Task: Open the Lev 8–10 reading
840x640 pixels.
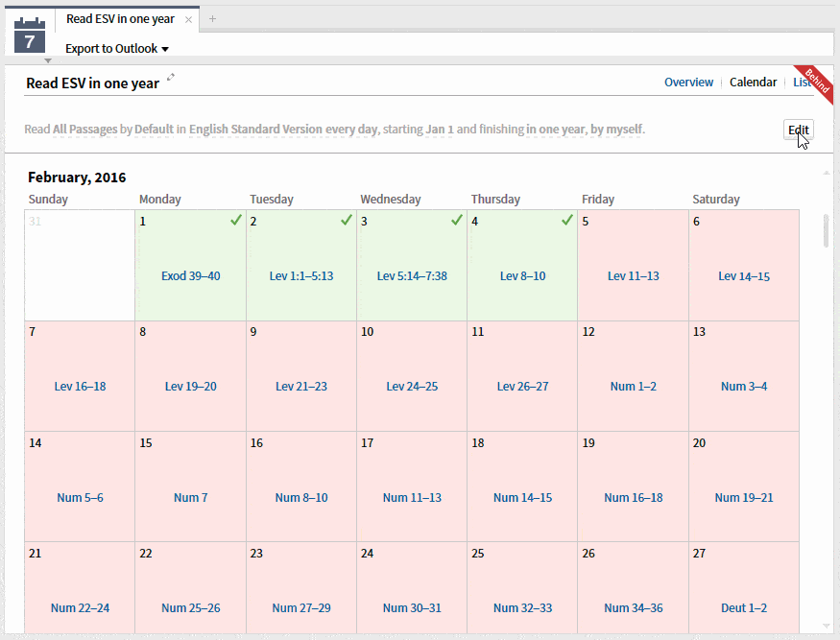Action: (523, 275)
